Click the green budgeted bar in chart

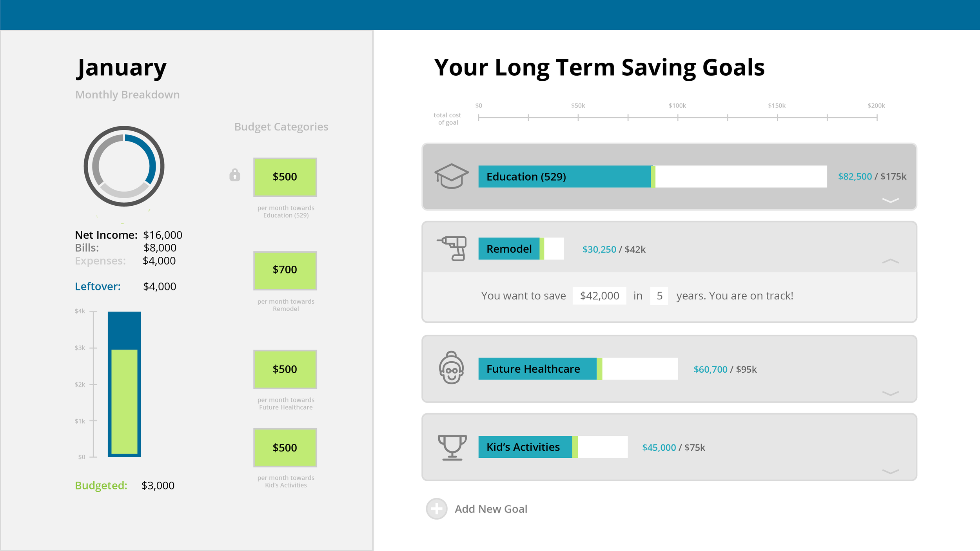pos(124,401)
